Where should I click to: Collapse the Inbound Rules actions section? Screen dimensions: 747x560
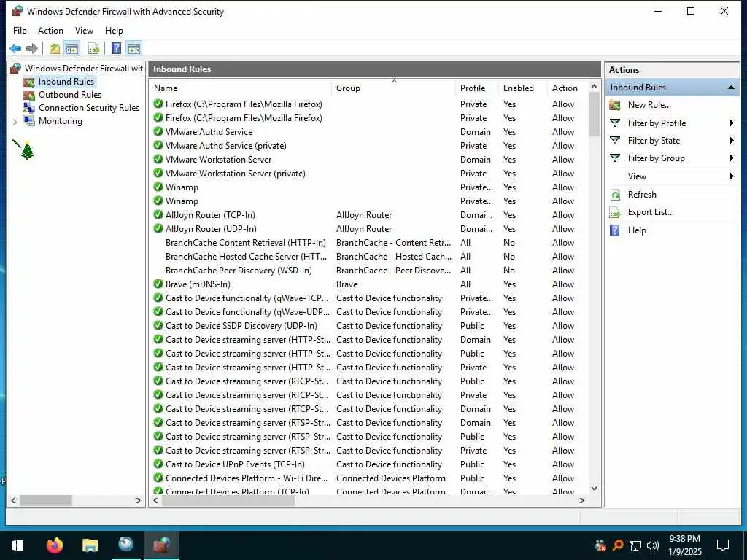click(x=731, y=87)
